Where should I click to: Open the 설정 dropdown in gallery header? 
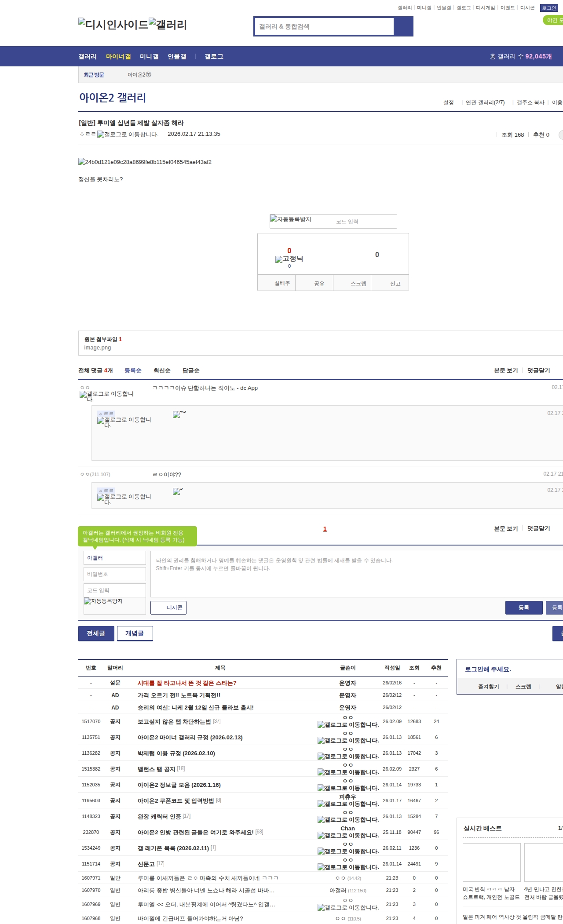(x=448, y=102)
